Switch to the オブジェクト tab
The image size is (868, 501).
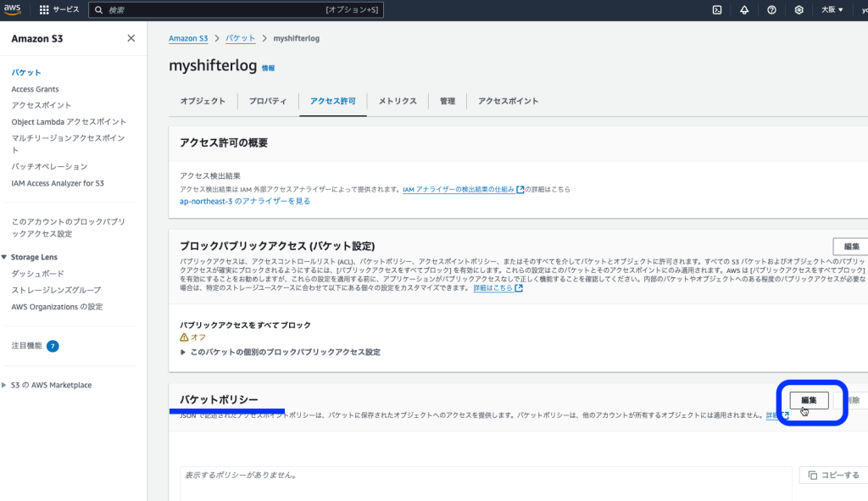[203, 101]
